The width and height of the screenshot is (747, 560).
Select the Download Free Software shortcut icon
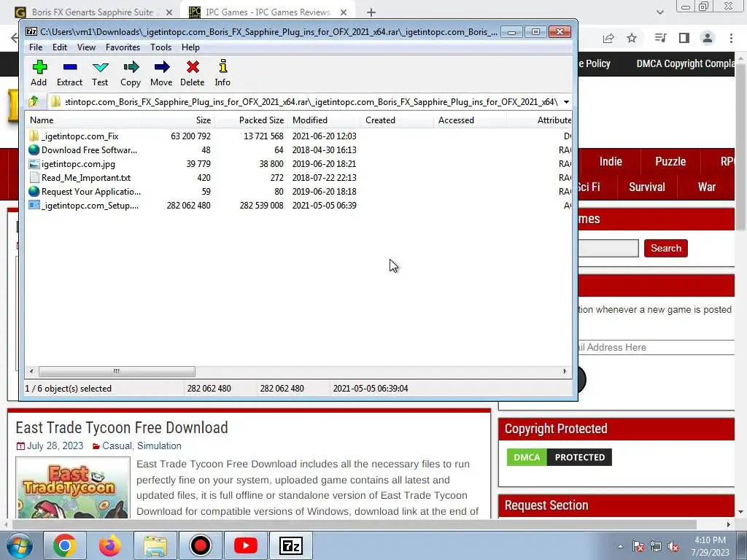tap(34, 149)
